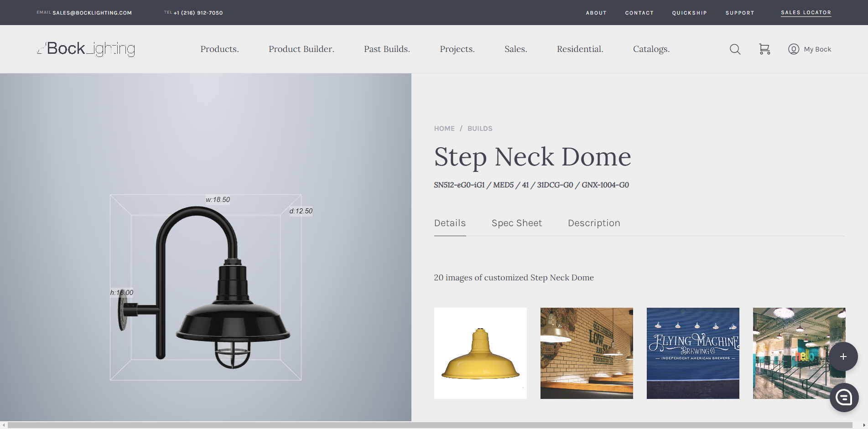The width and height of the screenshot is (868, 429).
Task: Open the shopping cart icon
Action: (764, 49)
